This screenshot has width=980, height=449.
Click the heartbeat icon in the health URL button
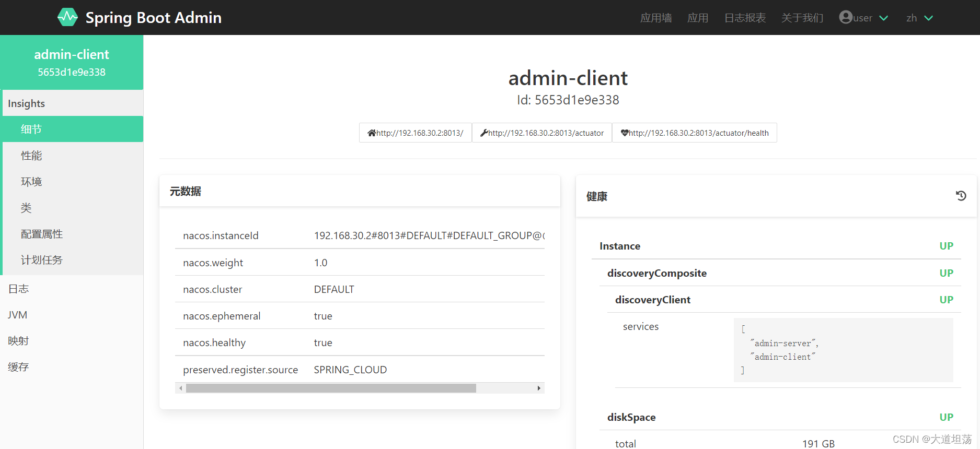point(624,133)
